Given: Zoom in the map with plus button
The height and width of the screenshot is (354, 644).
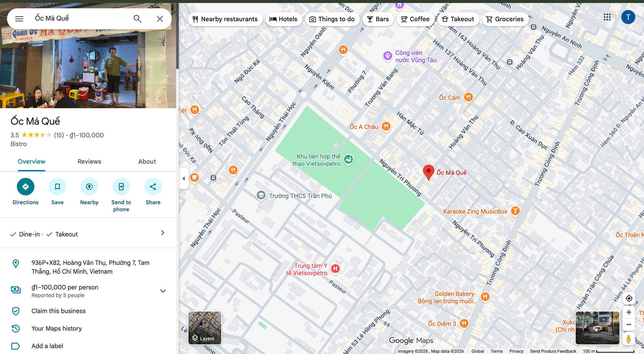Looking at the screenshot, I should click(629, 312).
